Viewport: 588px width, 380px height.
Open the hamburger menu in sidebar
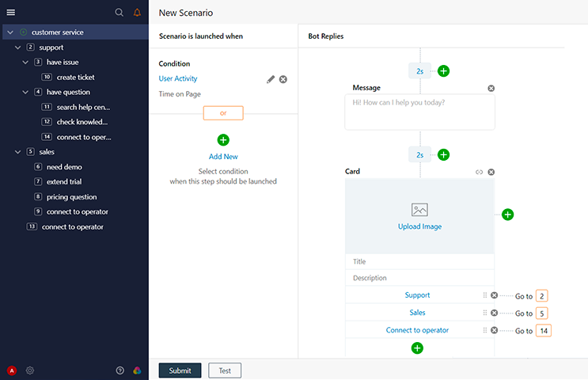click(x=10, y=13)
